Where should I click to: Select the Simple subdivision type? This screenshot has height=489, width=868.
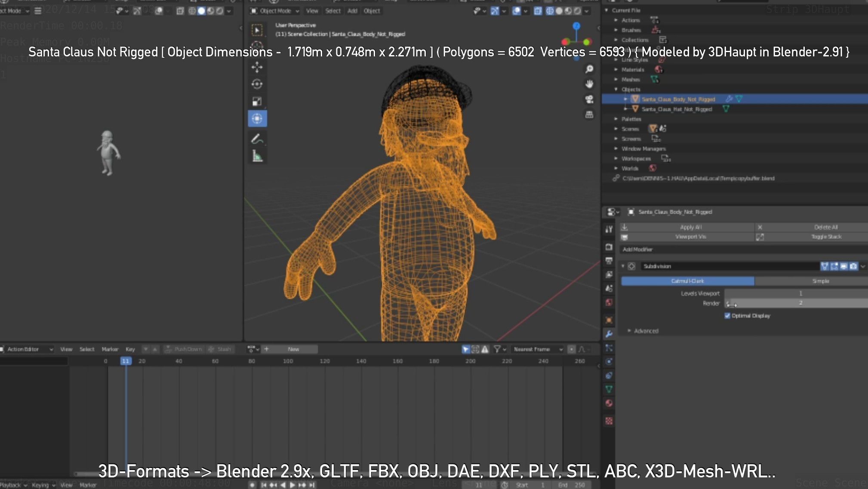[811, 281]
